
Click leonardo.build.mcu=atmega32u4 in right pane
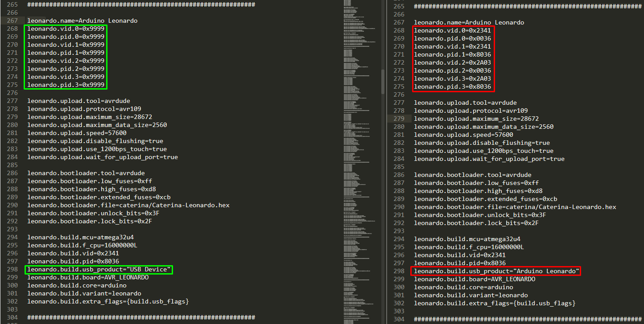tap(467, 239)
